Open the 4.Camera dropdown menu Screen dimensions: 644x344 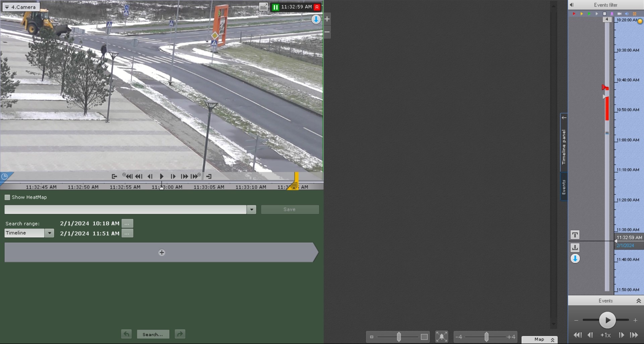(x=21, y=7)
